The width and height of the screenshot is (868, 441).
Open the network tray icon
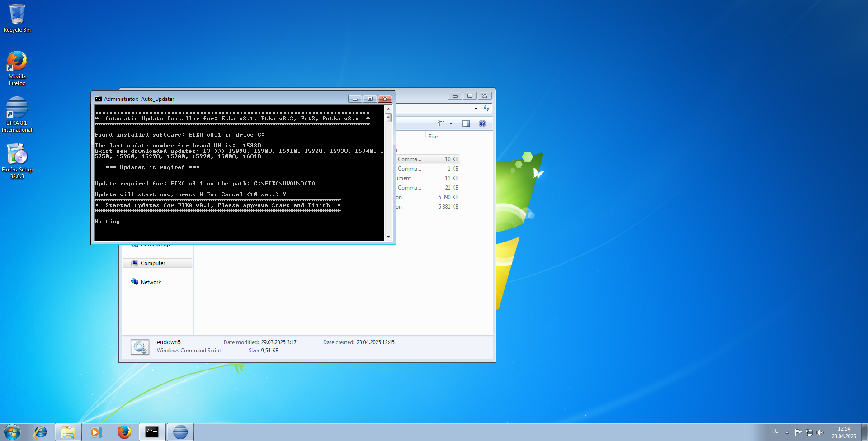pos(809,432)
